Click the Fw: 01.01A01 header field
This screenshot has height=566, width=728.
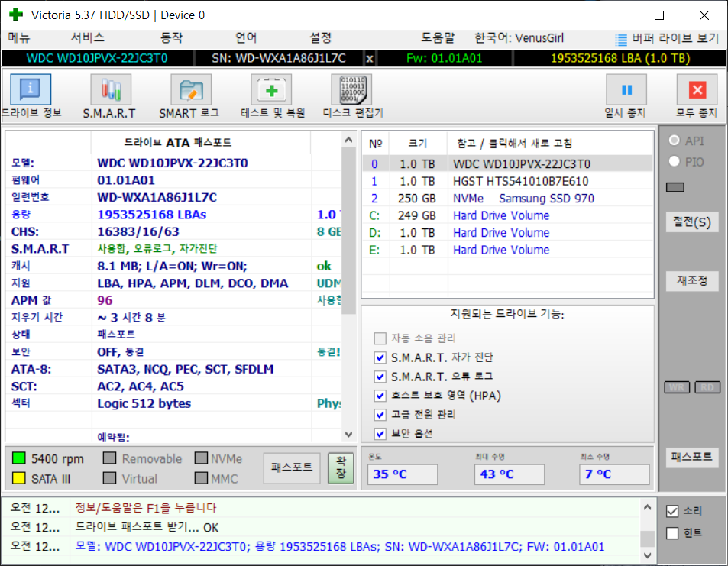pyautogui.click(x=445, y=59)
